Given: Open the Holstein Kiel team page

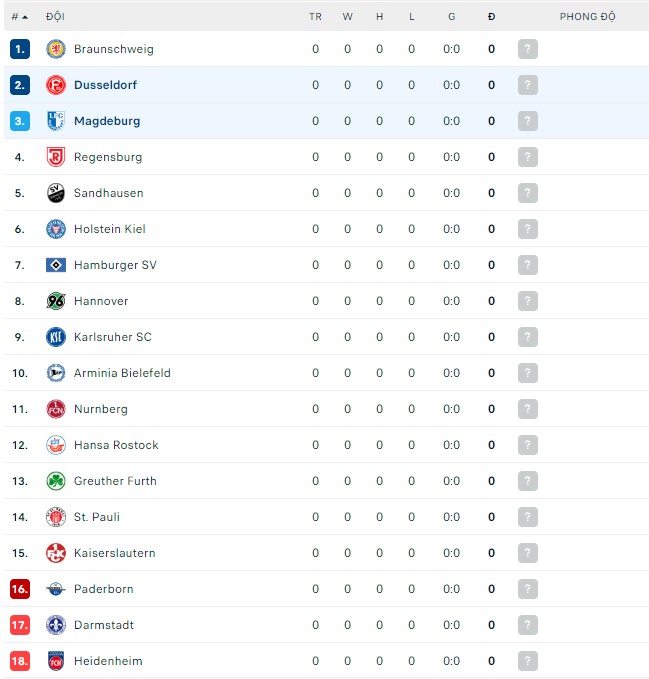Looking at the screenshot, I should click(110, 229).
